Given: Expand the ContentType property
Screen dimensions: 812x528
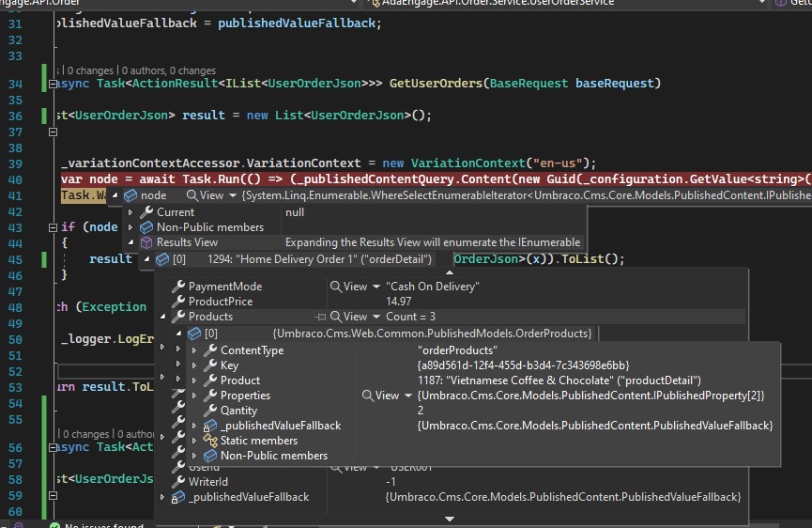Looking at the screenshot, I should pos(194,350).
